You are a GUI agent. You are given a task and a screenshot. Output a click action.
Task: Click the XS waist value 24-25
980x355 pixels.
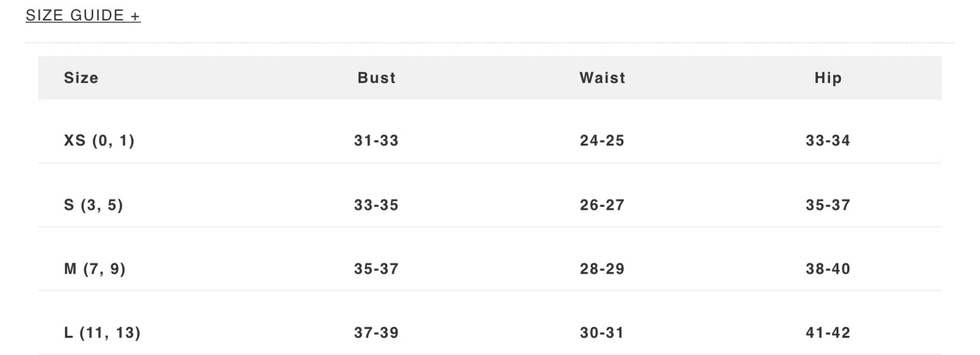(x=602, y=141)
